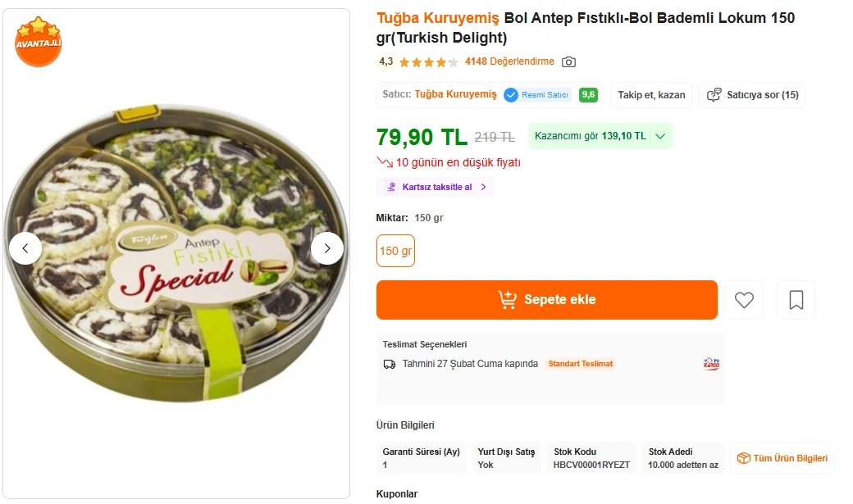Open the Tuğba Kuruyemiş brand link in the title
The height and width of the screenshot is (504, 853).
(437, 18)
